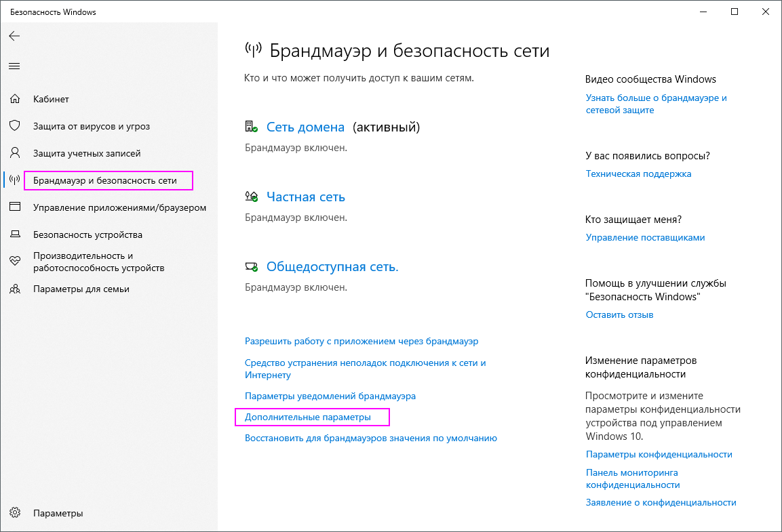
Task: Click Разрешить работу с приложением через брандмауэр
Action: pos(361,341)
